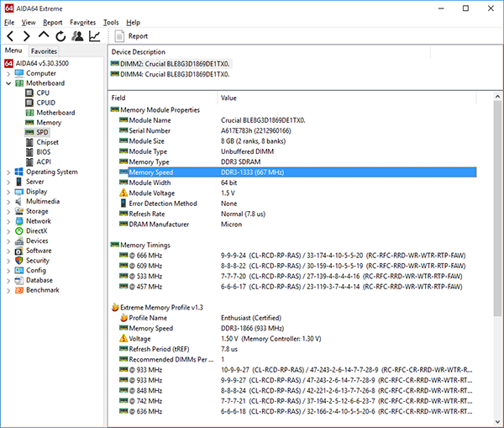Expand the Network tree node
This screenshot has width=504, height=428.
8,222
